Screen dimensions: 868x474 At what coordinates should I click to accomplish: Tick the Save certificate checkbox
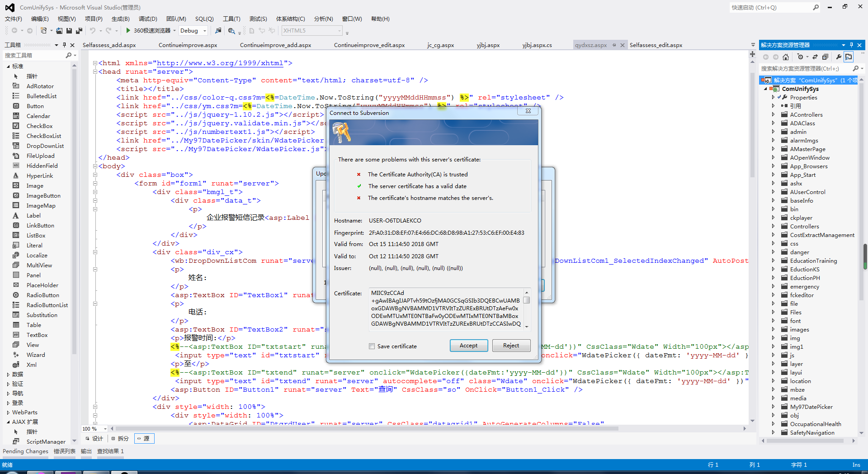point(372,346)
